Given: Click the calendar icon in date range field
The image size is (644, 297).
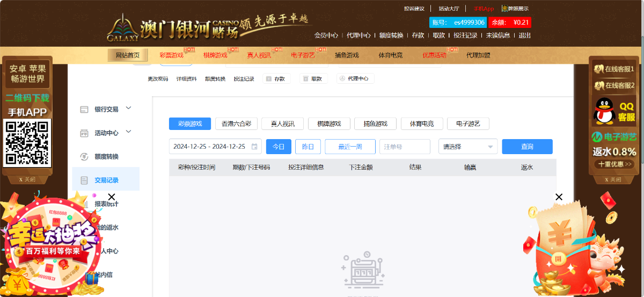Looking at the screenshot, I should (254, 147).
